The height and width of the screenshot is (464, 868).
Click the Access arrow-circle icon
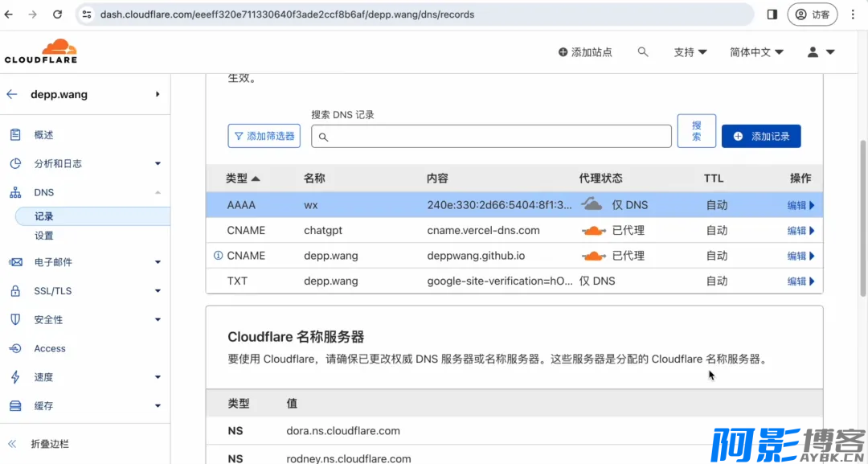pyautogui.click(x=15, y=348)
